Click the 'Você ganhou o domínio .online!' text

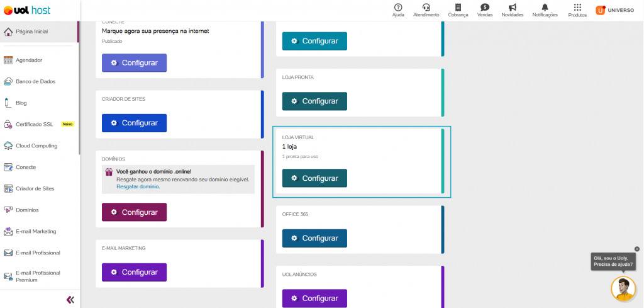coord(154,171)
